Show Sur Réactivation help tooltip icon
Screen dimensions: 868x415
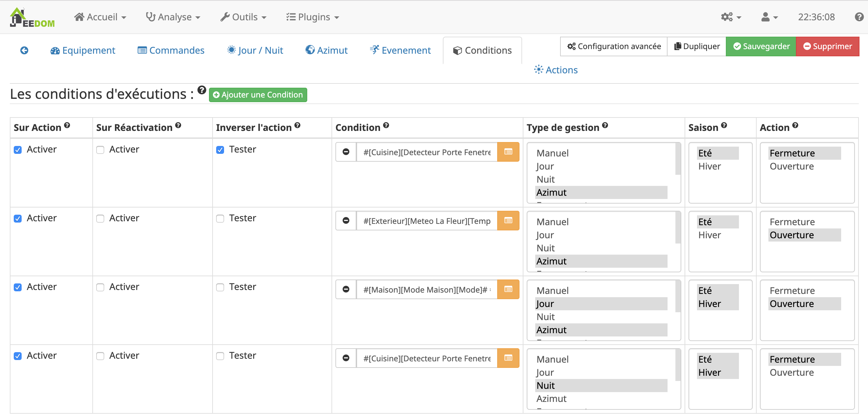click(178, 125)
